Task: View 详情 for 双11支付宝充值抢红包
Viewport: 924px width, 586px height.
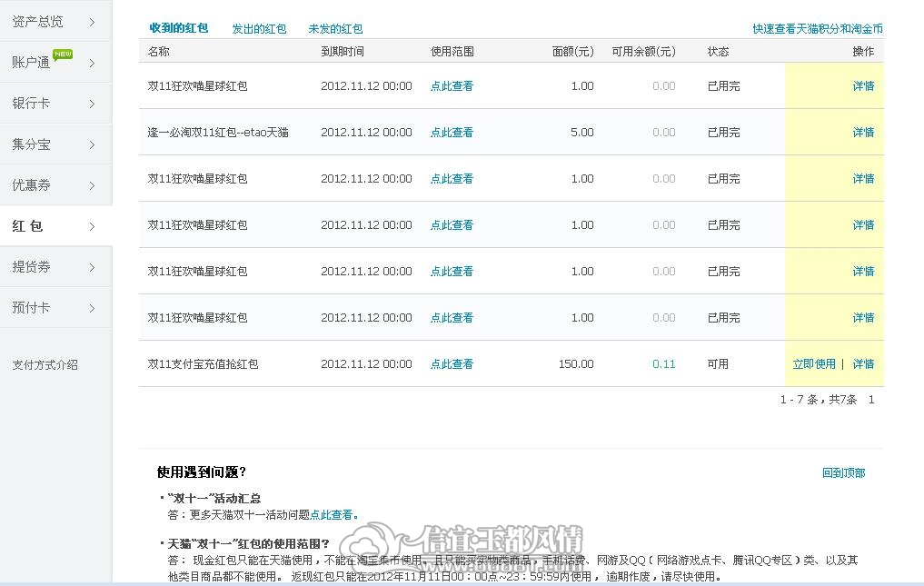Action: coord(863,363)
